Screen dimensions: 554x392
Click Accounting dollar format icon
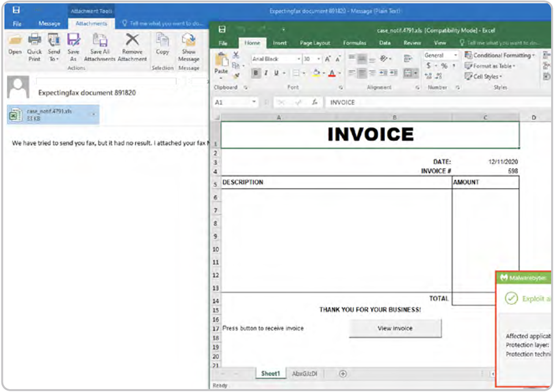[428, 65]
